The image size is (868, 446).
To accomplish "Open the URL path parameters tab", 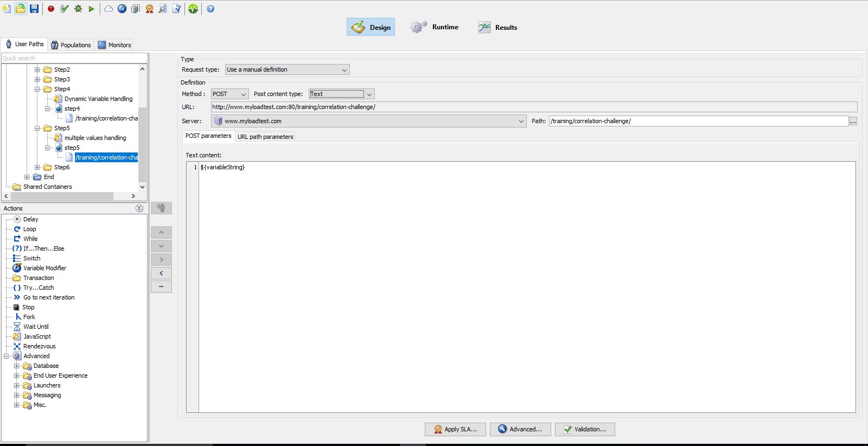I will click(x=265, y=137).
